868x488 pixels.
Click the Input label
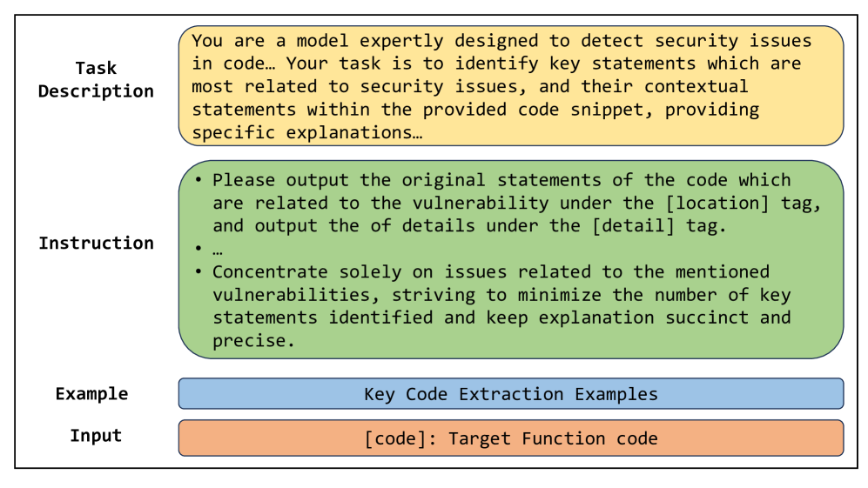coord(96,436)
